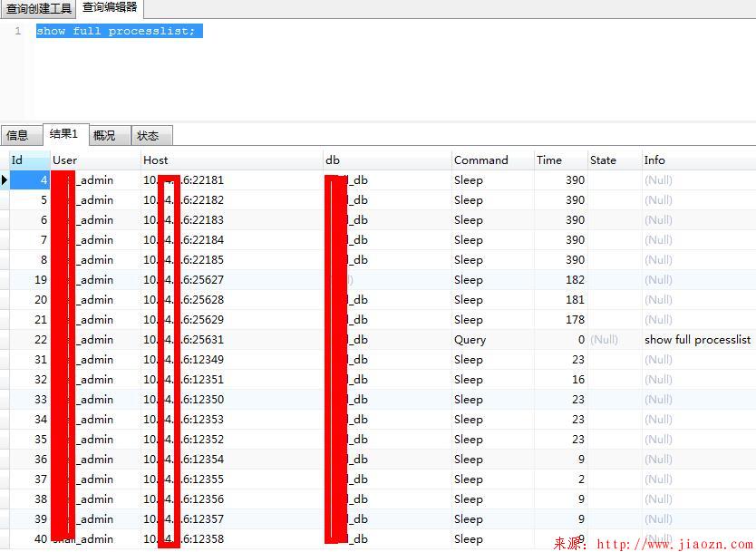This screenshot has height=552, width=756.
Task: Click the db column header
Action: pos(333,160)
